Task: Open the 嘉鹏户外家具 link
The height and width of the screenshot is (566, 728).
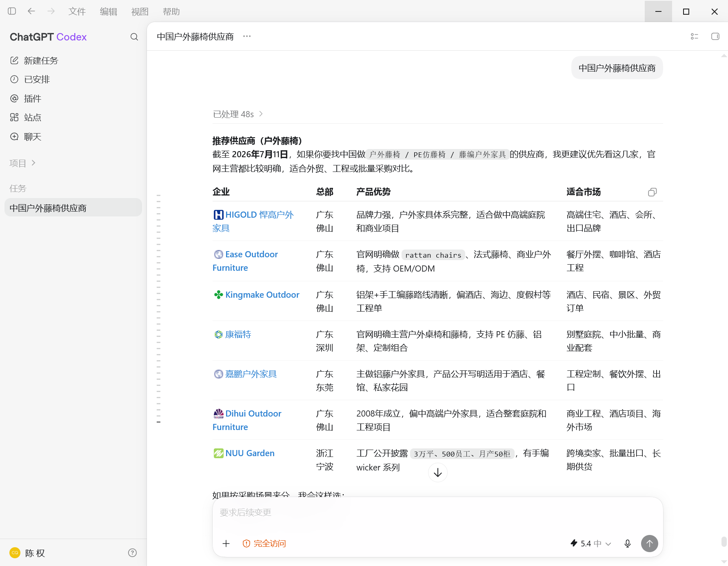Action: click(245, 374)
